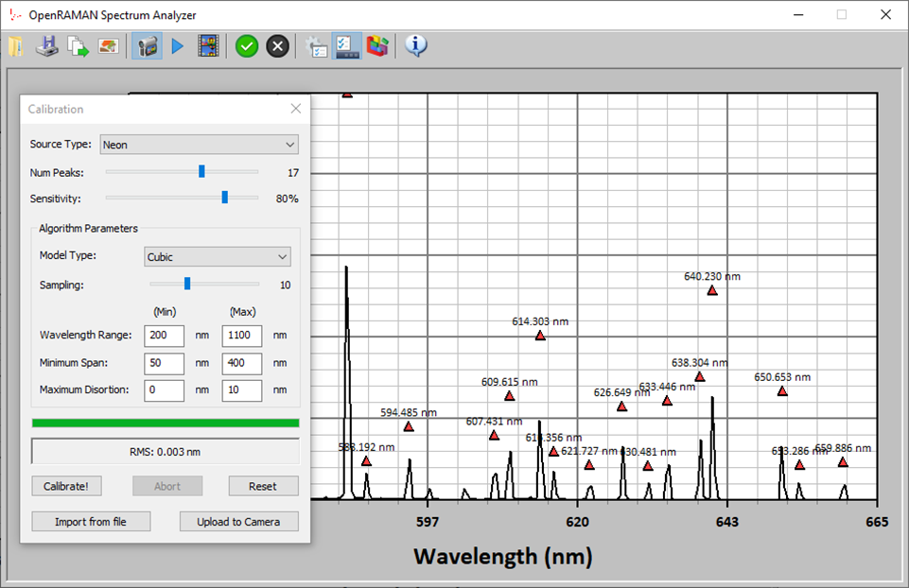Click the Minimum Span max input field
Screen dimensions: 909x588
pos(241,363)
